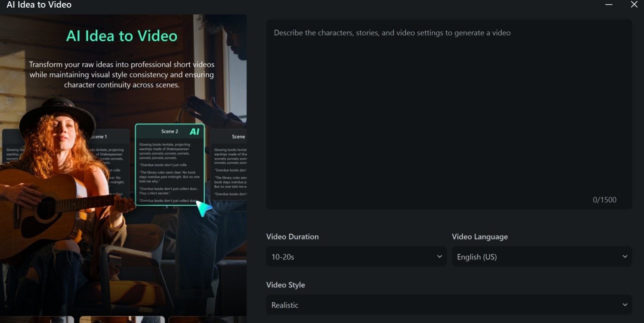Click the Video Duration chevron arrow

(x=439, y=257)
